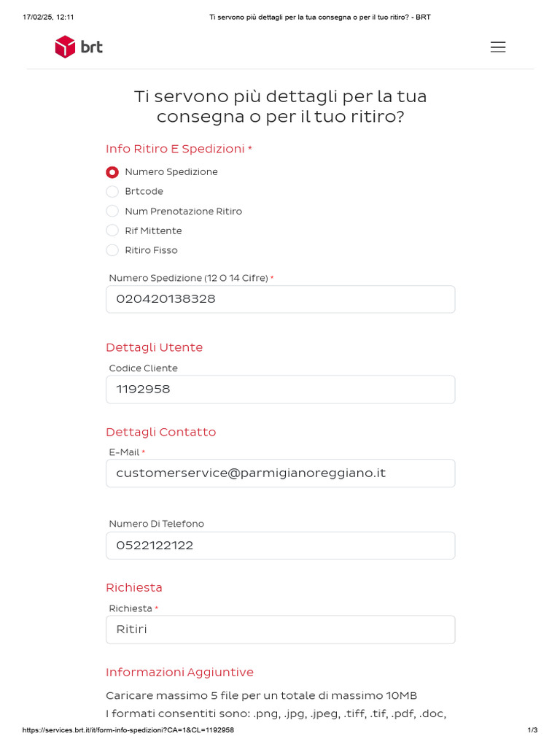Click the services.brt.it URL in footer

click(x=128, y=730)
